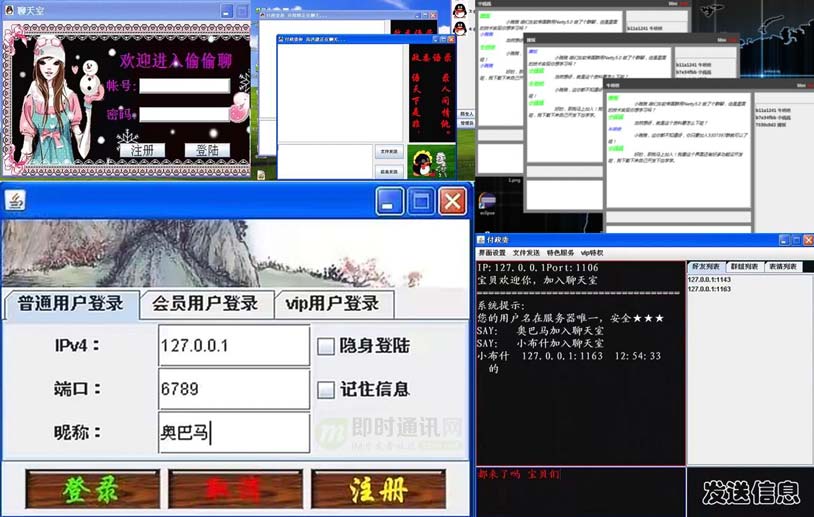Click the 'IP: 127.0.0.1Port: 1106' line
Viewport: 814px width, 517px height.
[538, 268]
